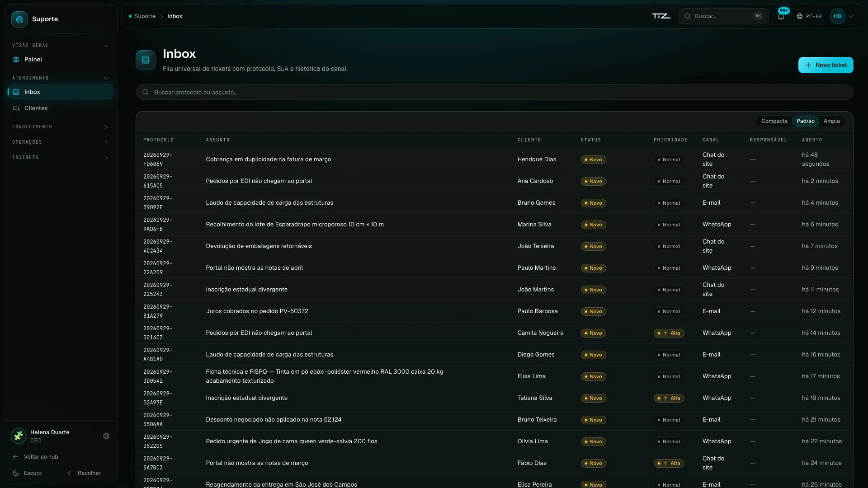Click the Aberto column header
868x488 pixels.
point(812,140)
